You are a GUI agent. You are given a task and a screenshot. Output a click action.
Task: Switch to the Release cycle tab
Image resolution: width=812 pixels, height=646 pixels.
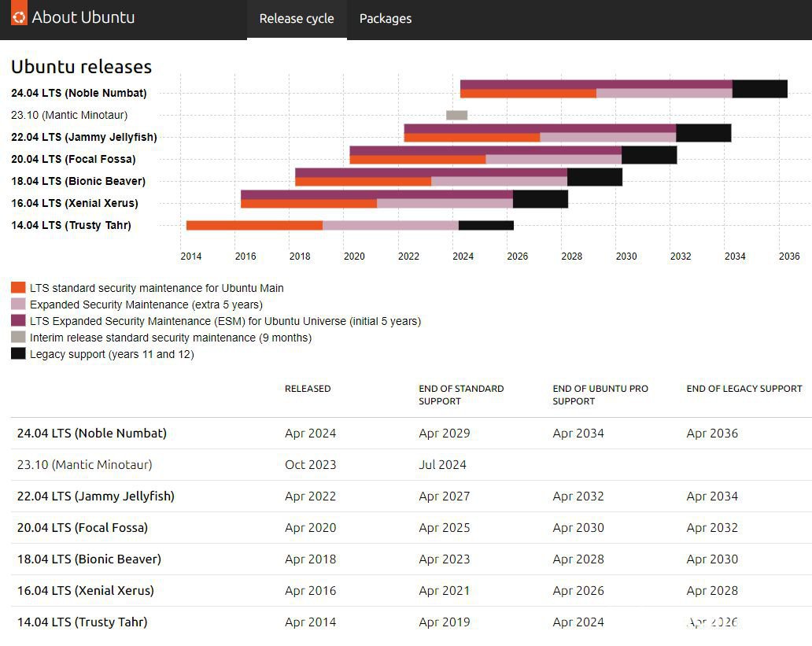pos(297,19)
